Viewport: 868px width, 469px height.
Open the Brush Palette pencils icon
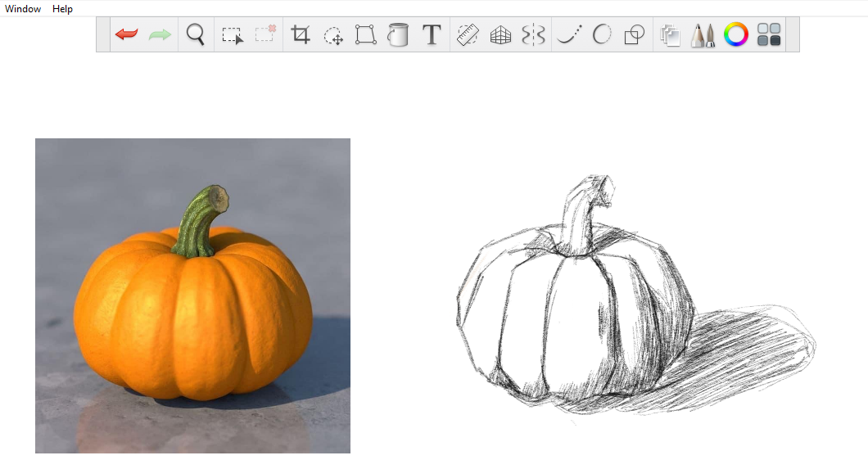[703, 35]
